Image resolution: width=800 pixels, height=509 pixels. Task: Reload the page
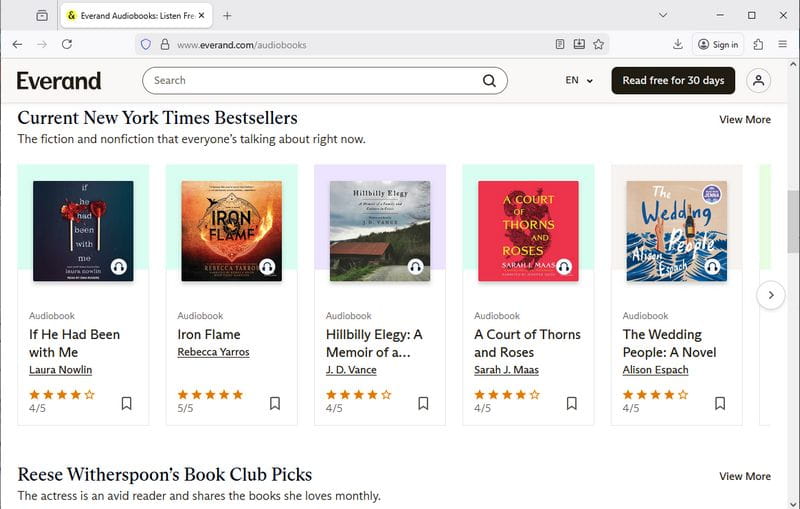tap(67, 44)
